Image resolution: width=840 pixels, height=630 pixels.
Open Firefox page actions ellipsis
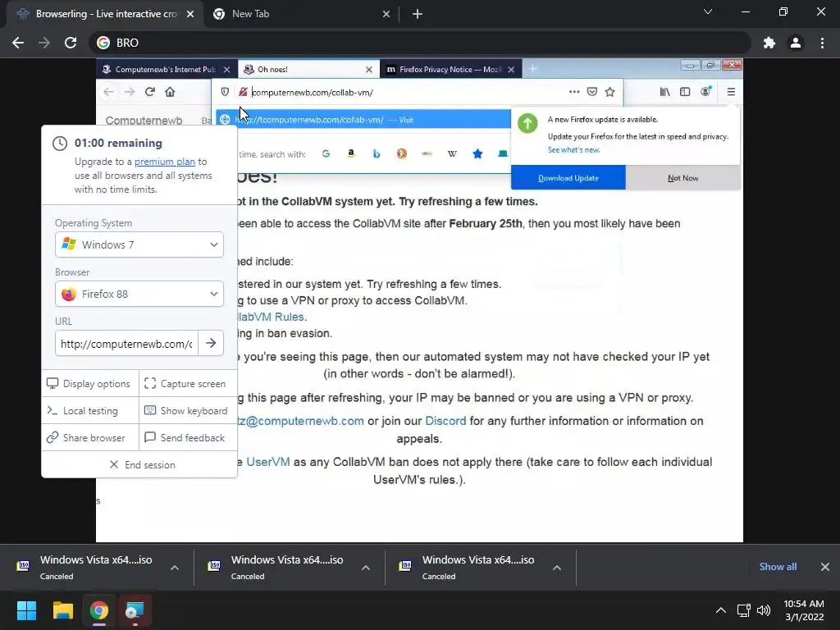click(x=574, y=92)
